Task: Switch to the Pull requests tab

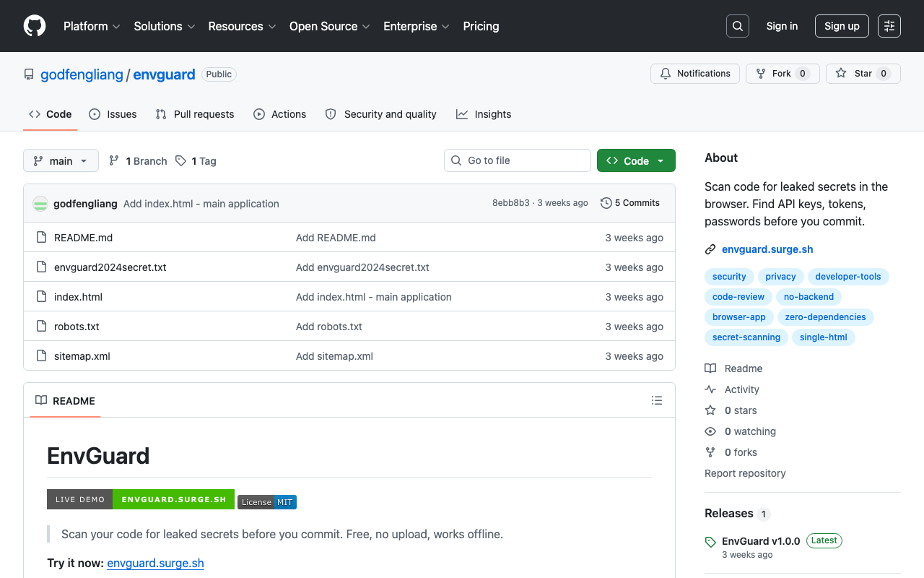Action: point(195,114)
